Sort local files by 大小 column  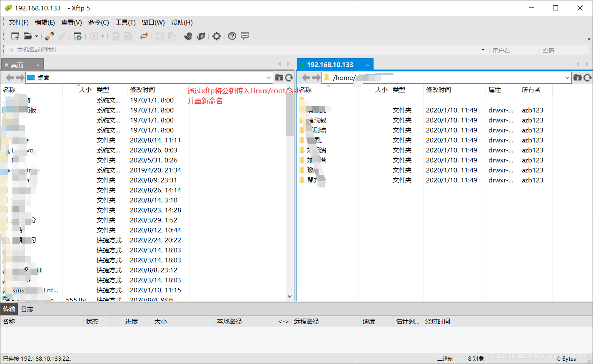pos(78,90)
